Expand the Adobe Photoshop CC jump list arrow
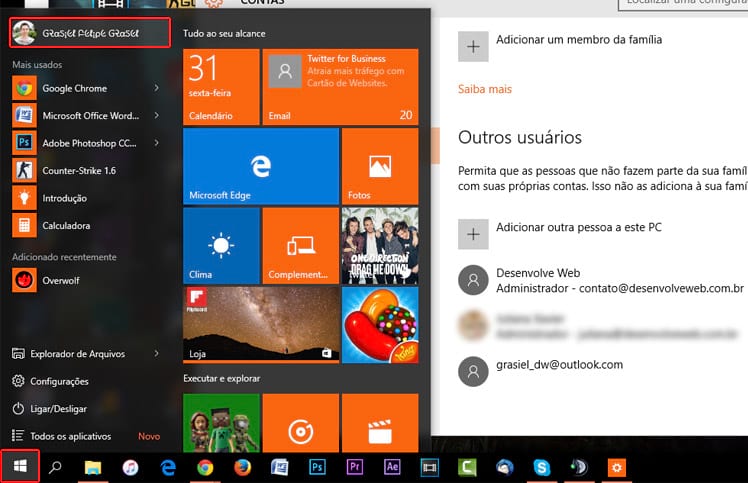 click(156, 143)
